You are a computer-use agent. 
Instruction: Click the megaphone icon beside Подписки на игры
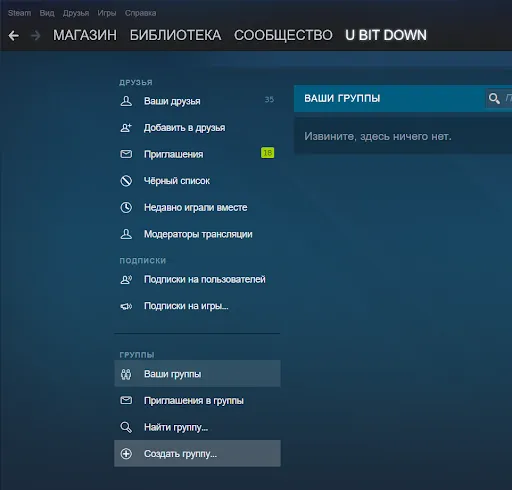pos(126,306)
